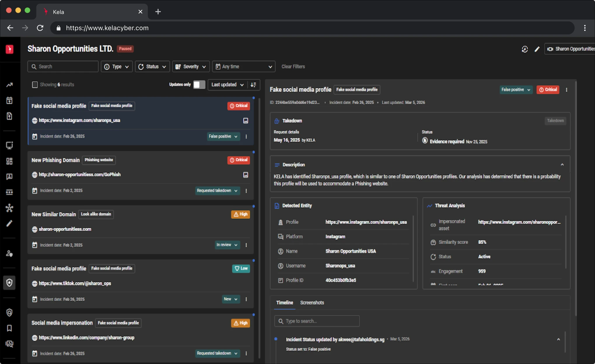
Task: Select the New Similar Domain card title
Action: [54, 214]
